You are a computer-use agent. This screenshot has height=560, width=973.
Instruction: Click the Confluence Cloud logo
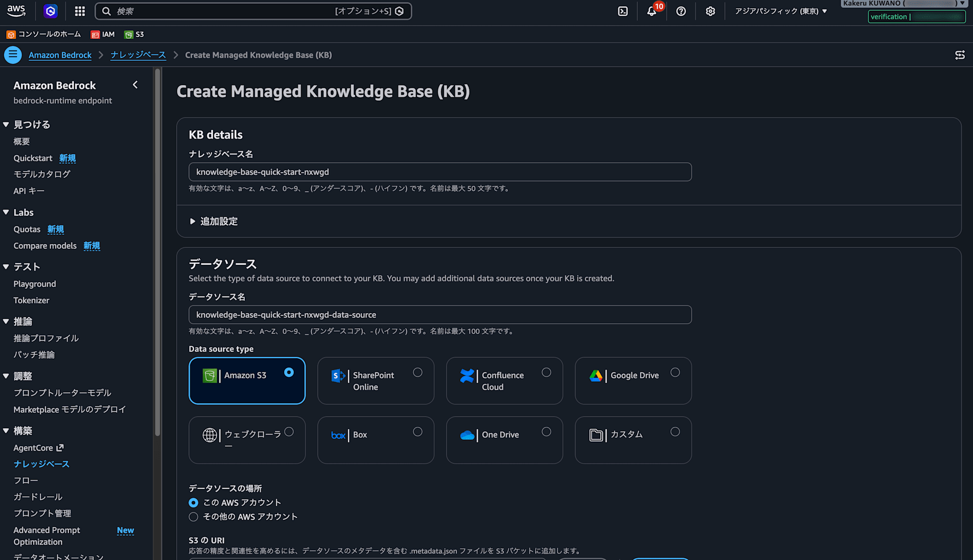[467, 375]
